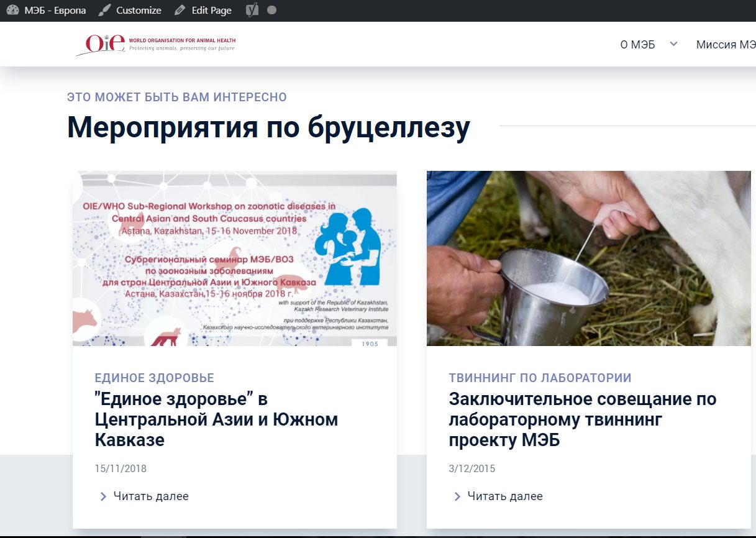
Task: Click the Customize link in admin bar
Action: (139, 11)
